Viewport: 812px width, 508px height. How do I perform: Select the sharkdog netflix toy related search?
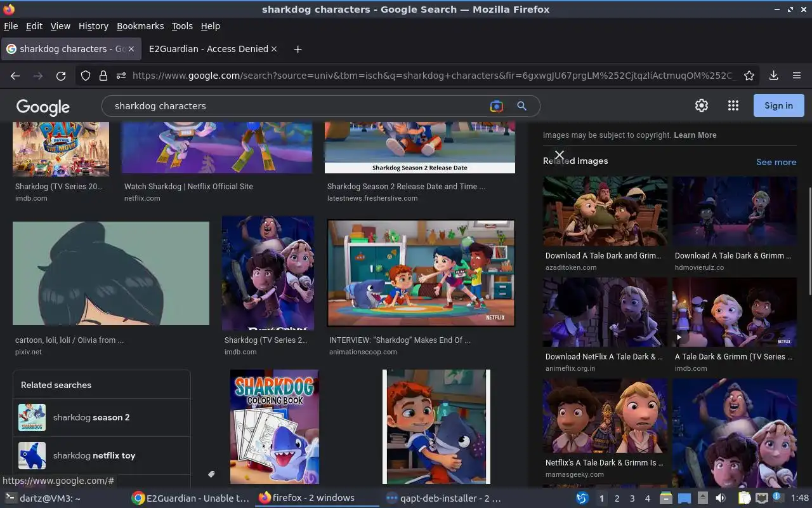(101, 455)
